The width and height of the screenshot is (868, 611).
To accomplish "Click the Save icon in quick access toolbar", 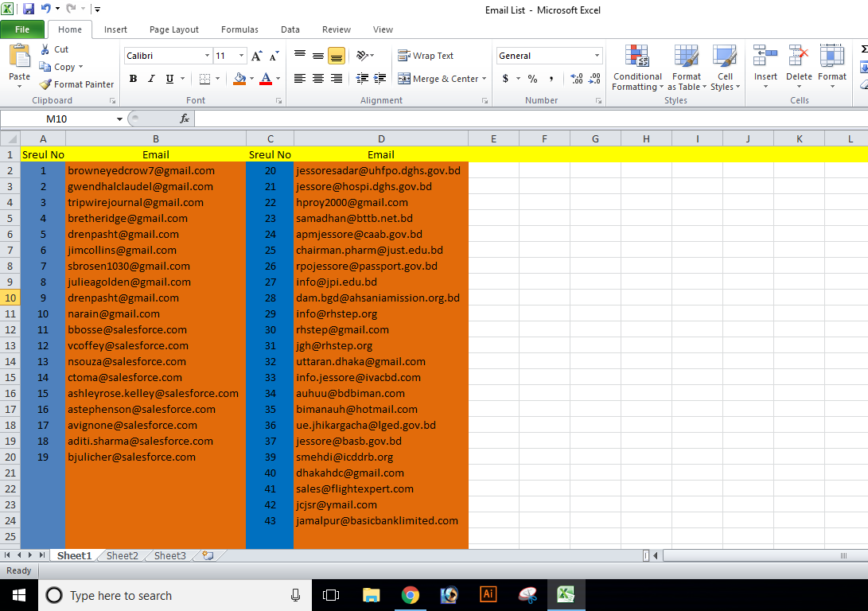I will [x=29, y=10].
